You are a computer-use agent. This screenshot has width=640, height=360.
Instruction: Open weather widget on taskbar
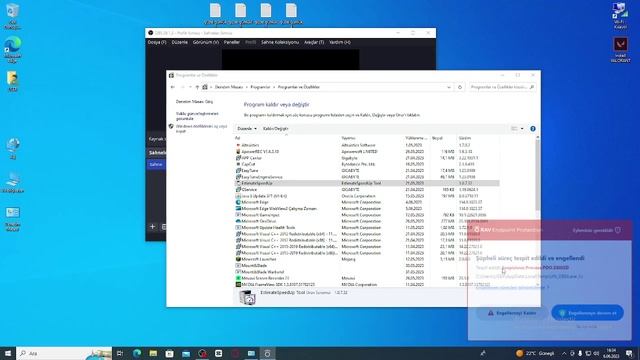[x=536, y=353]
